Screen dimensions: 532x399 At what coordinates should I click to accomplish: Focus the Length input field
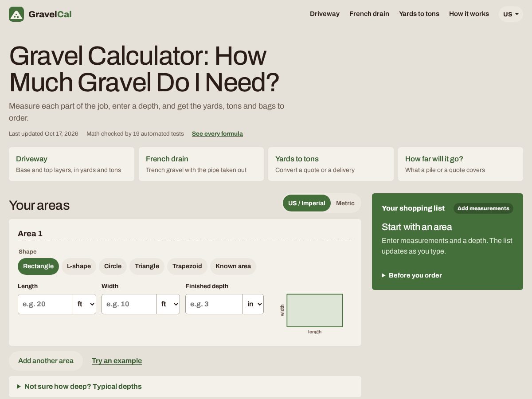coord(45,304)
